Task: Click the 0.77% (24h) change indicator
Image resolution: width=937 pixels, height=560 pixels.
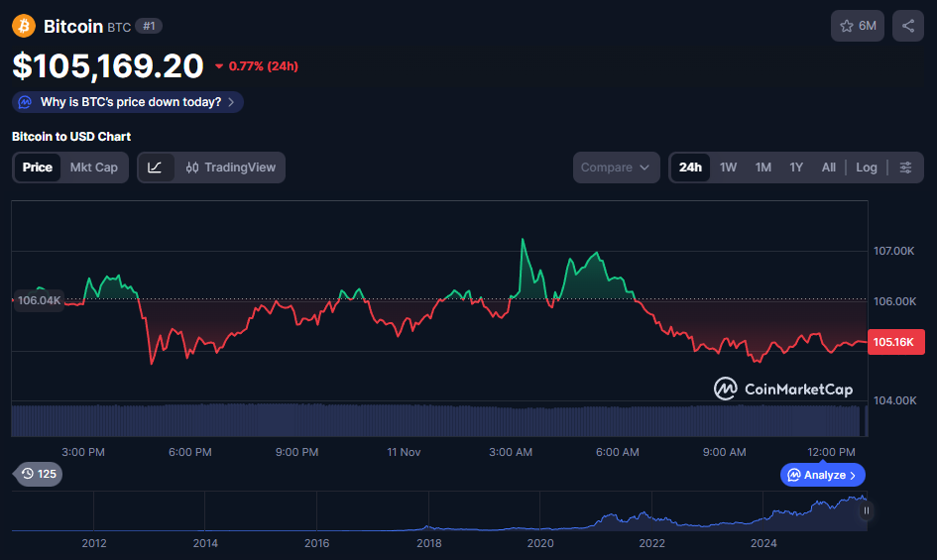Action: point(257,66)
